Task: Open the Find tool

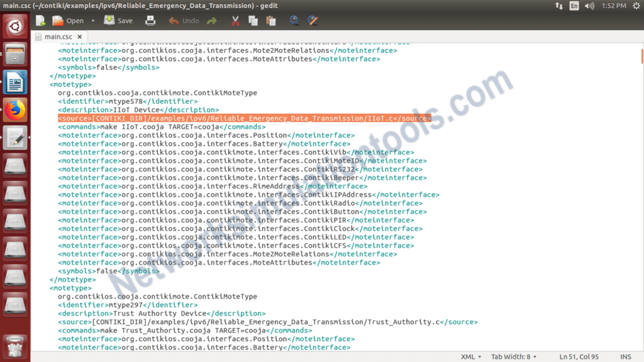Action: [294, 20]
